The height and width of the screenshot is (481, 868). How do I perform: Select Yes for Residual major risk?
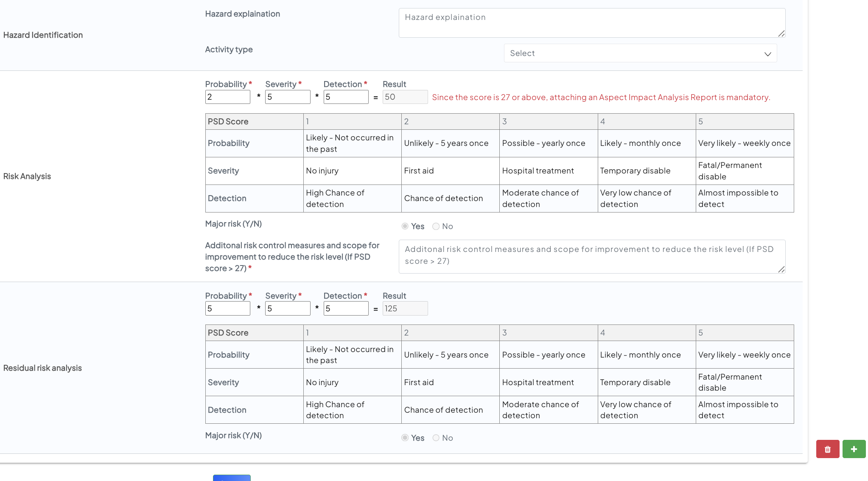click(x=405, y=438)
